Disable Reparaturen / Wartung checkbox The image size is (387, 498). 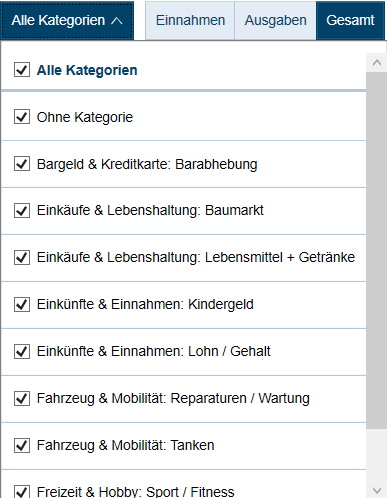pos(22,399)
